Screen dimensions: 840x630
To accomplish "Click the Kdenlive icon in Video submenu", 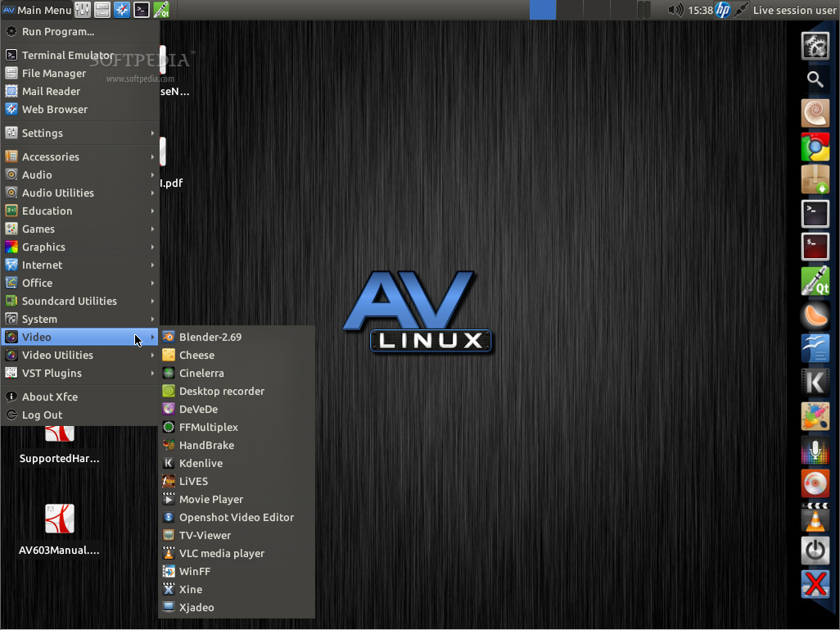I will 169,463.
